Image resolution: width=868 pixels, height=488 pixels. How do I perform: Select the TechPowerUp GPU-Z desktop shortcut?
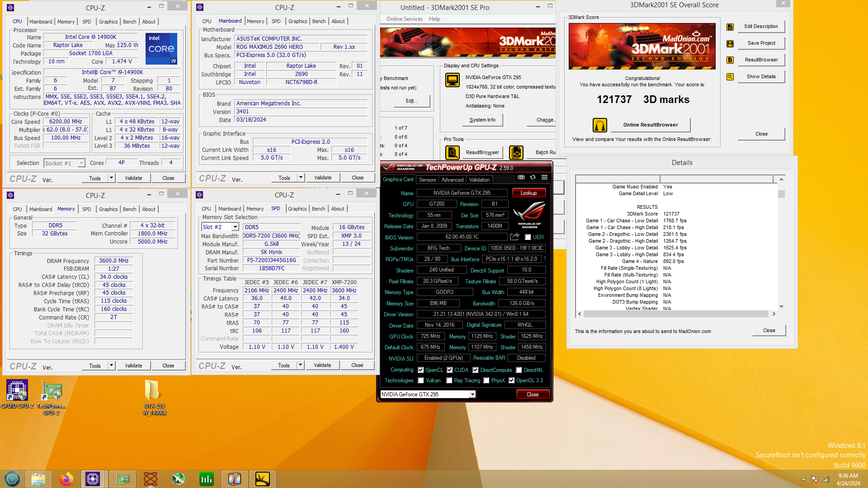tap(51, 398)
